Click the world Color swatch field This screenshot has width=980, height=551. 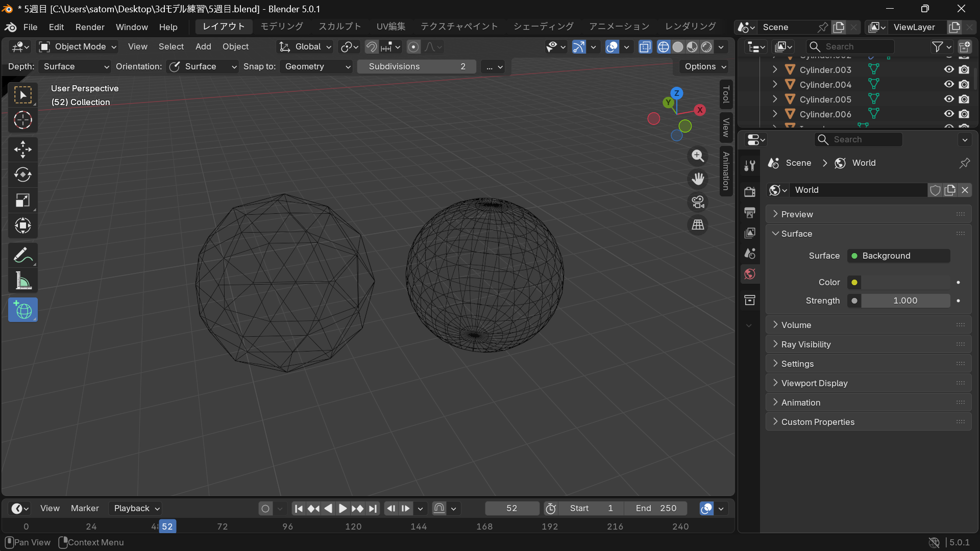905,282
